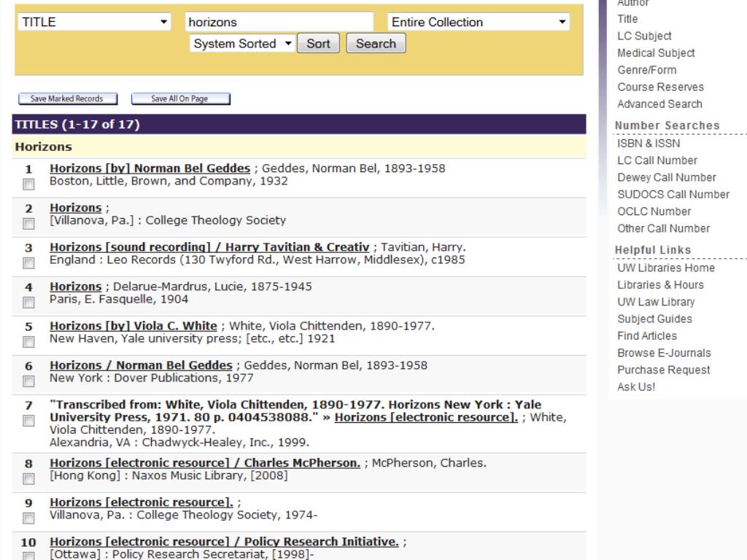Open Horizons electronic resource link in record 7
Image resolution: width=747 pixels, height=560 pixels.
426,418
